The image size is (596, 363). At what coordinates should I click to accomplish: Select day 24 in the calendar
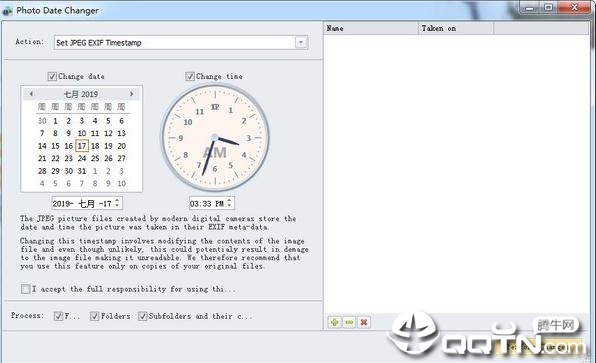pos(82,159)
